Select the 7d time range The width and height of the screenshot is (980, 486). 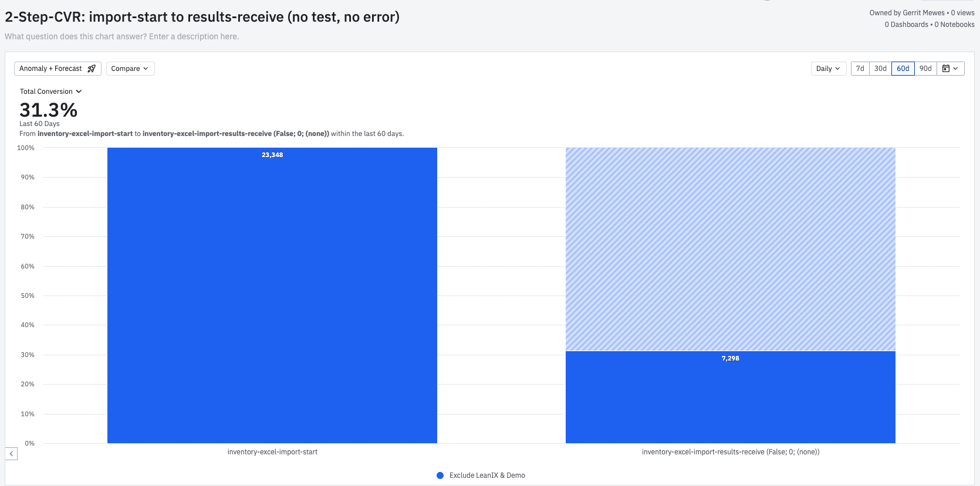tap(860, 69)
